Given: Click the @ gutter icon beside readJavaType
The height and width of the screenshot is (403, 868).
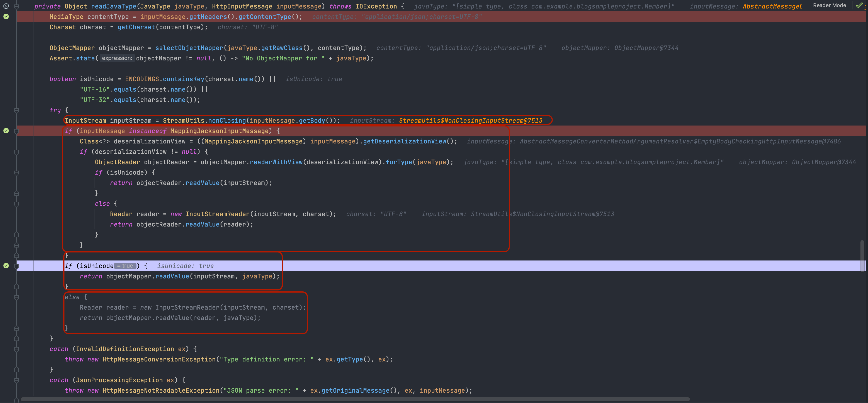Looking at the screenshot, I should tap(6, 6).
